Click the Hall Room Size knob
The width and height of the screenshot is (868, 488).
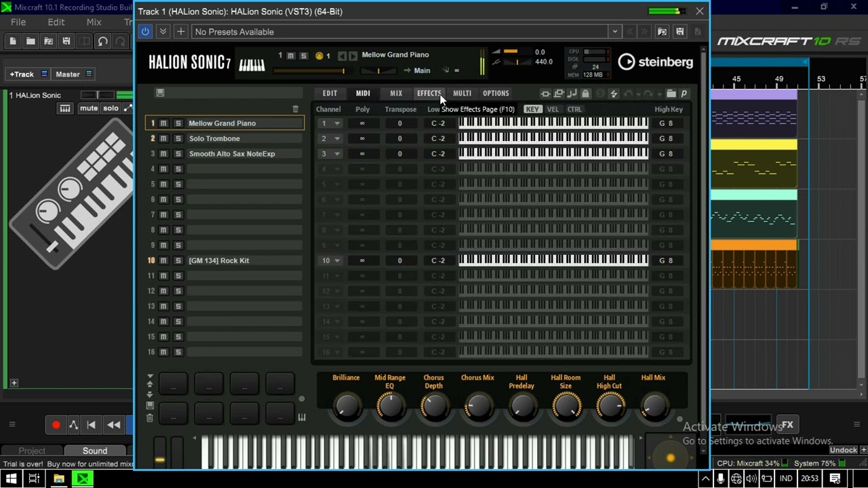[566, 406]
